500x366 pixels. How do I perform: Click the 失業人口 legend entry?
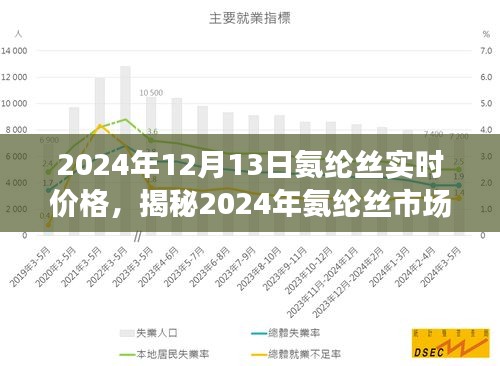coord(149,333)
